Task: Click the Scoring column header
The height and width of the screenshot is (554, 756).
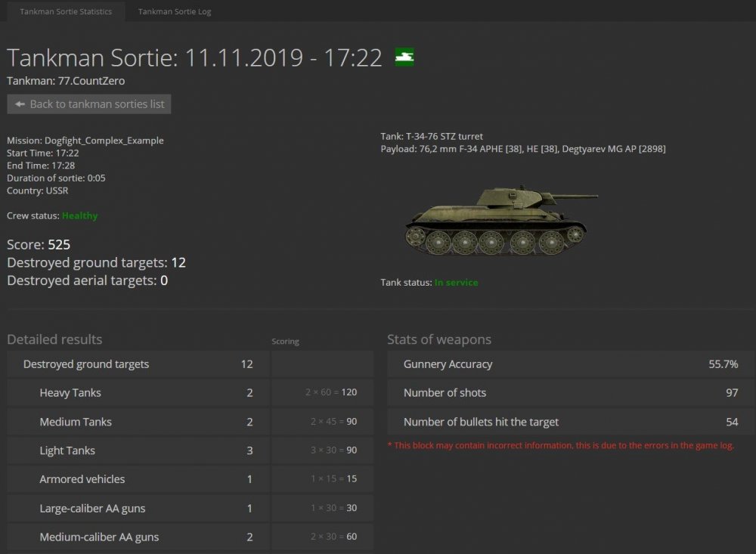Action: 286,341
